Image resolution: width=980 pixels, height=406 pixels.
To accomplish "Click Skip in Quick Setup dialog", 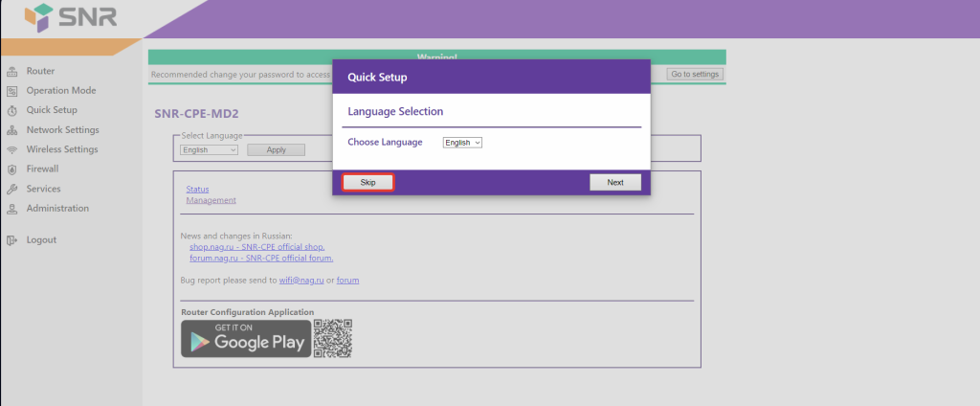I will tap(368, 183).
